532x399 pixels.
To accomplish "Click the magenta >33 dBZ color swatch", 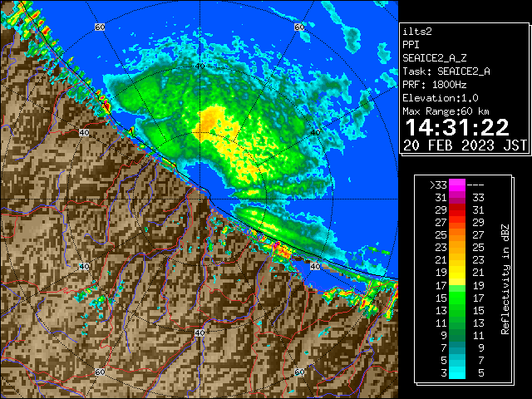I will (x=457, y=185).
